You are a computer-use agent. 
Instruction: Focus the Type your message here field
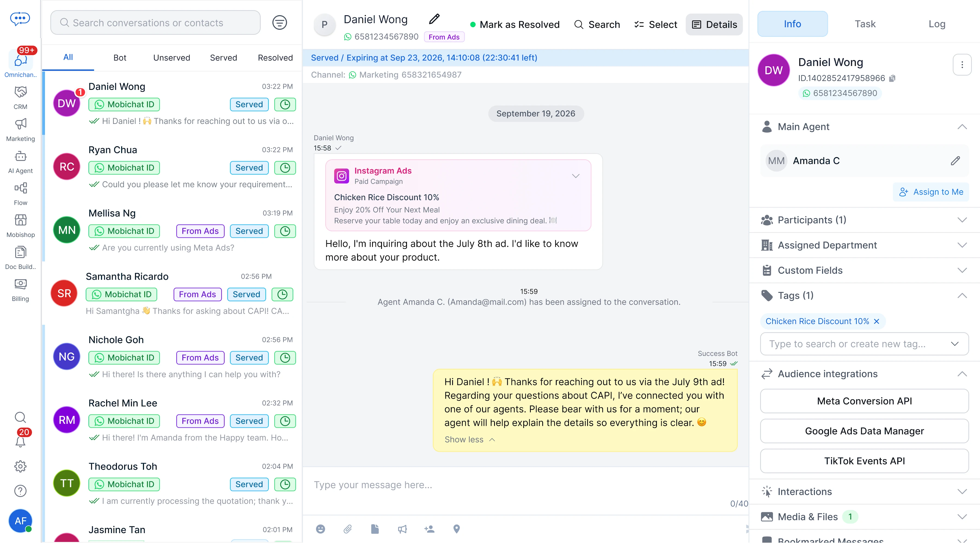(525, 485)
